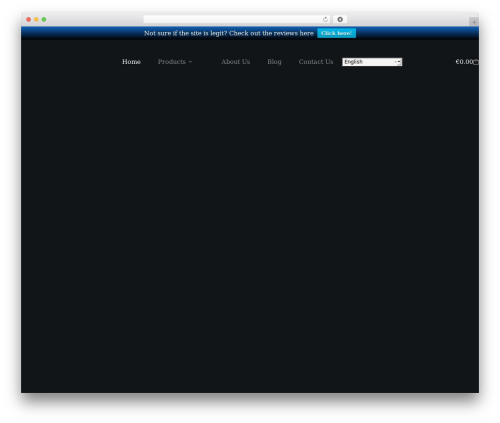Click the red close window button

(29, 20)
